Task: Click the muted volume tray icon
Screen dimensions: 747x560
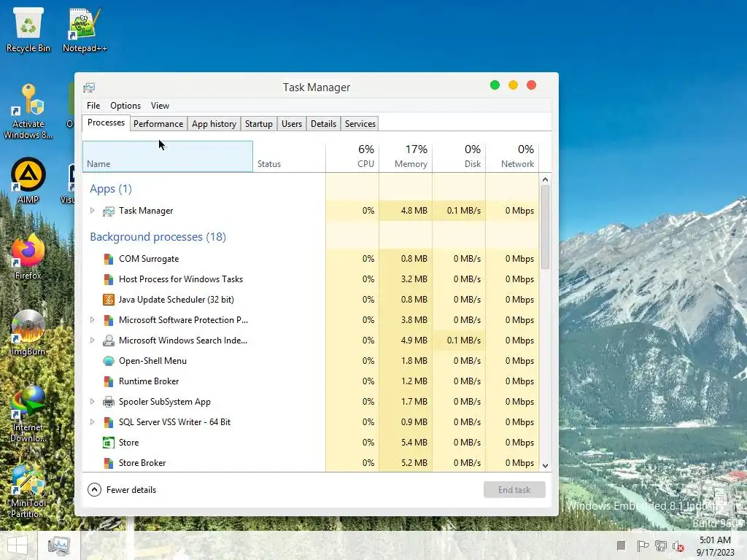Action: tap(678, 545)
